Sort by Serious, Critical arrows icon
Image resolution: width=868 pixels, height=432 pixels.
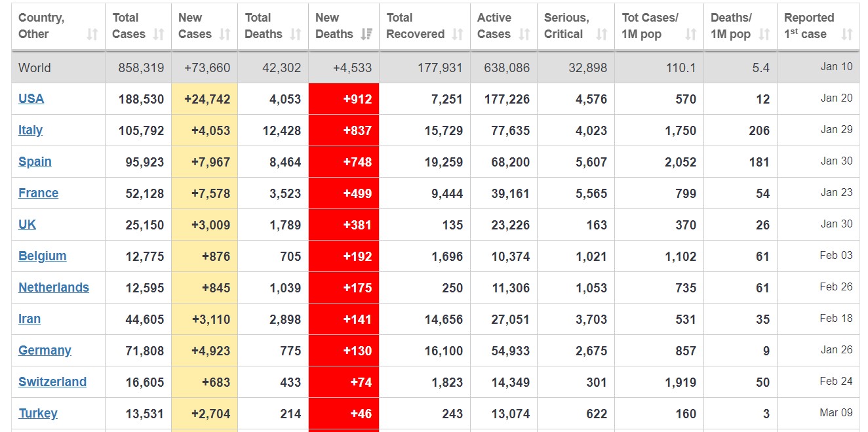pos(602,34)
